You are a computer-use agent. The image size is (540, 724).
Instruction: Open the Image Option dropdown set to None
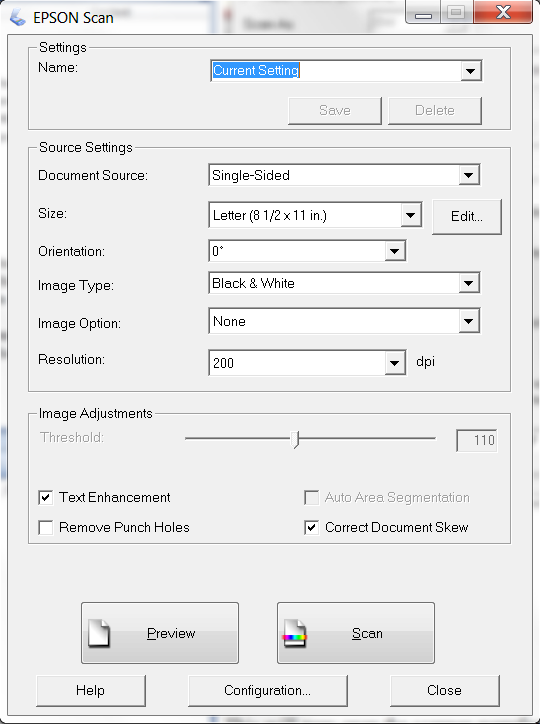344,321
